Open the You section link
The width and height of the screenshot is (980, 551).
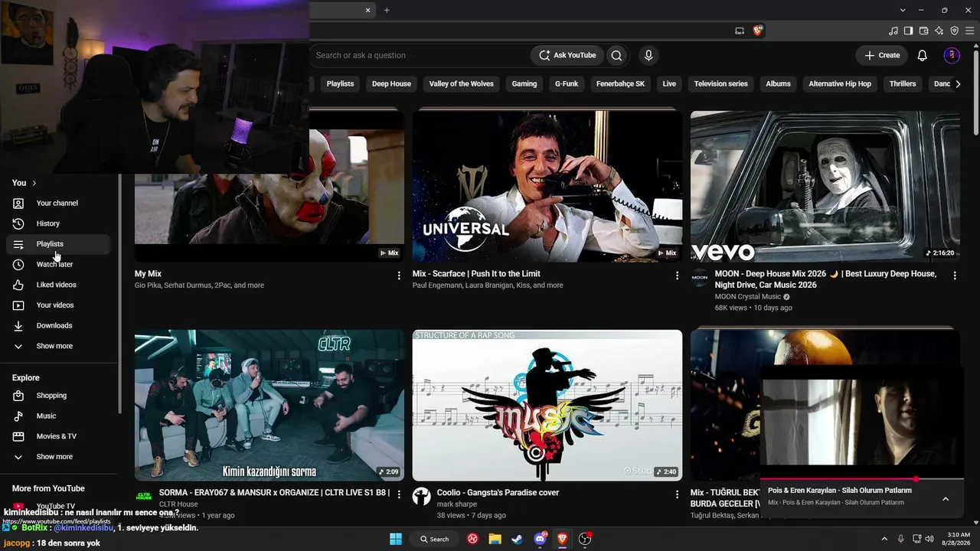click(x=24, y=183)
